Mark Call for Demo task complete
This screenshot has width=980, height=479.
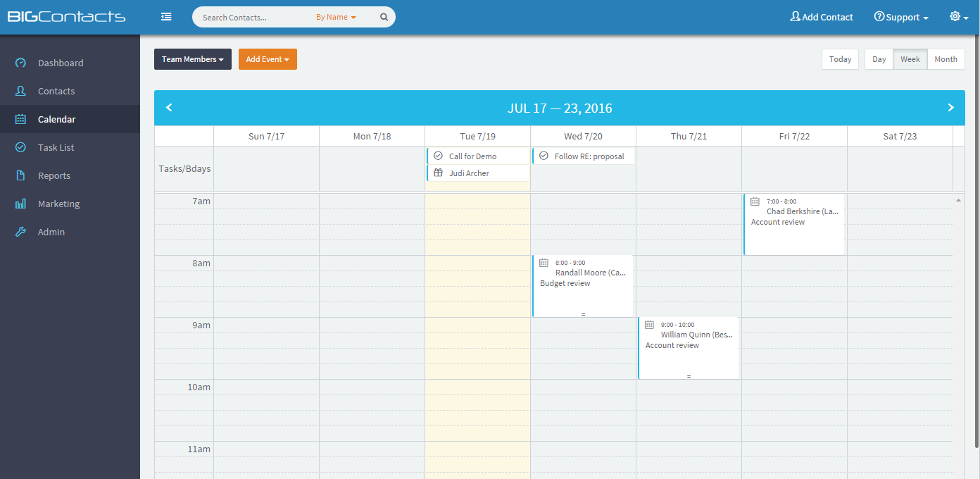click(438, 156)
